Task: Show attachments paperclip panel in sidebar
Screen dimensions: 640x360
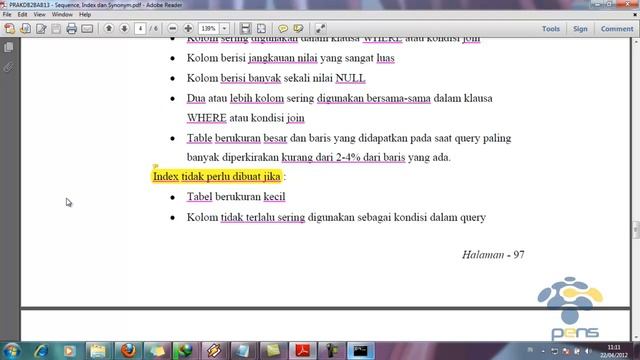Action: point(8,67)
